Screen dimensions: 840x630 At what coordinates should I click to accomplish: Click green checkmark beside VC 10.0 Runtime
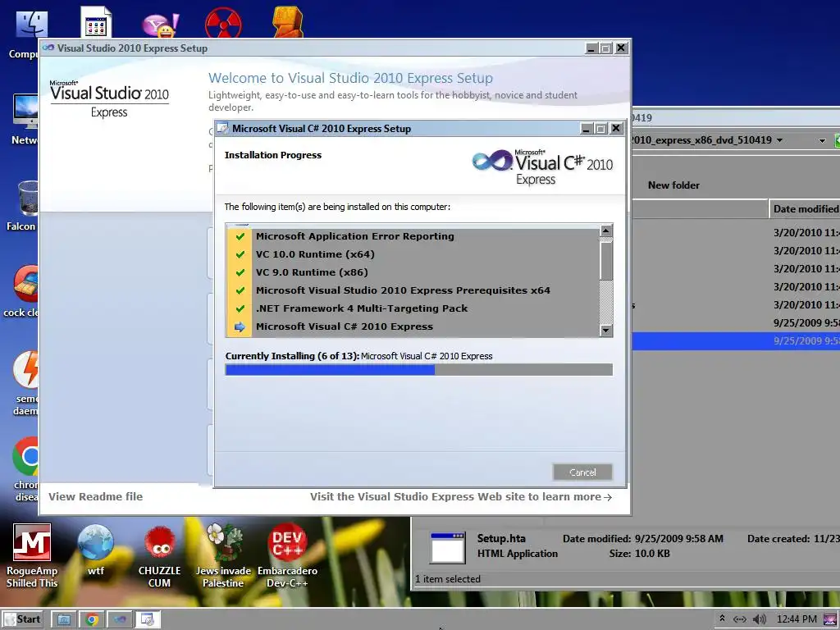[240, 254]
